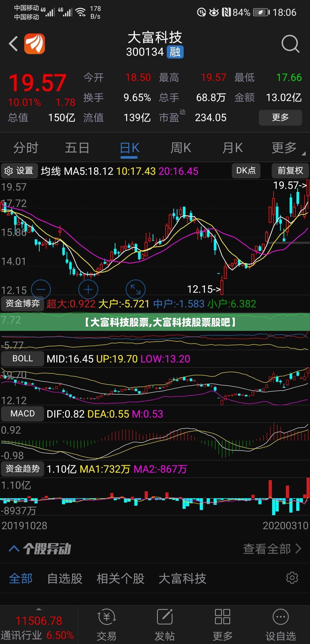Switch to 分时 tab
Screen dimensions: 310x644
coord(26,148)
